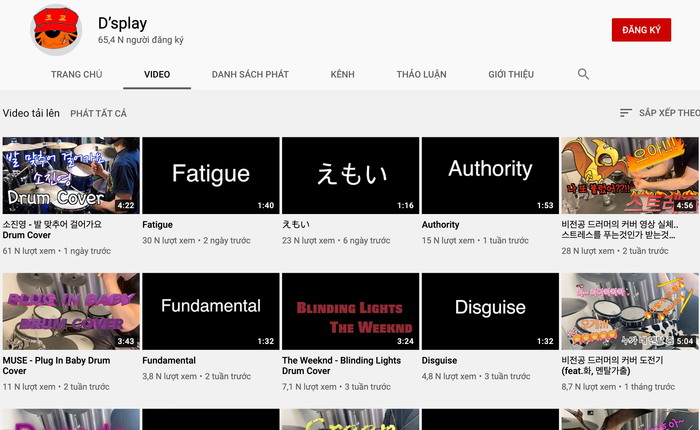Click the D'splay channel name
The width and height of the screenshot is (700, 430).
[123, 23]
